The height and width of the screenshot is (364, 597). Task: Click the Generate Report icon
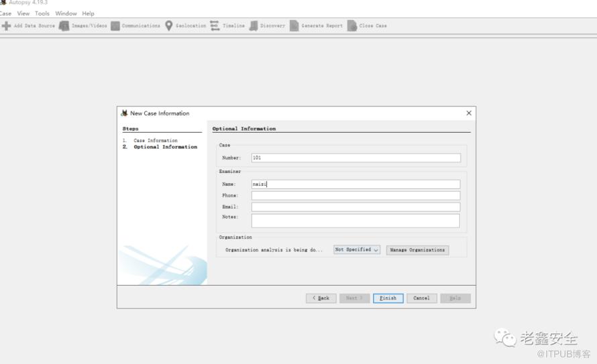coord(294,26)
